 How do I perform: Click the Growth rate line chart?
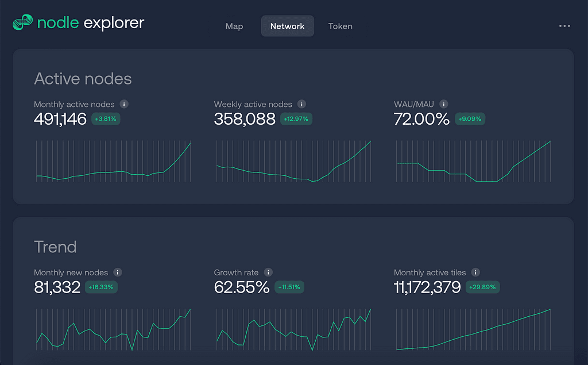pos(293,329)
